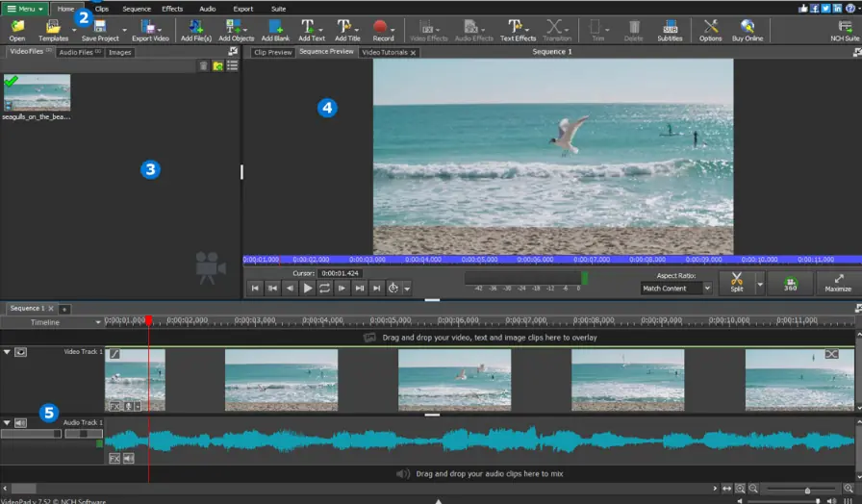Select the seagulls_on_the_bea... clip thumbnail
Screen dimensions: 862x504
(37, 93)
